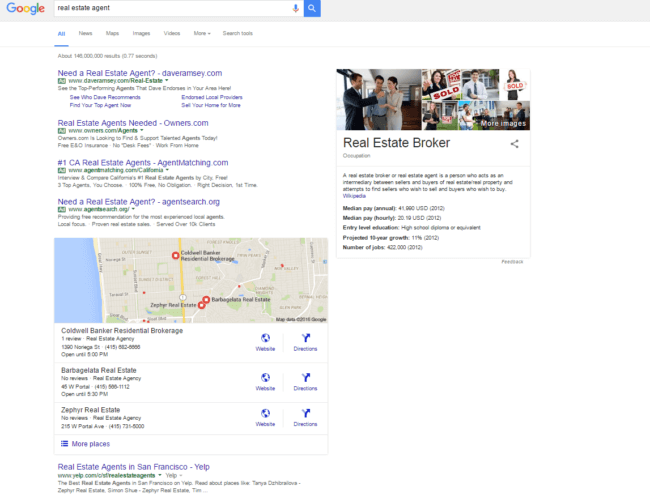Open Barbagelata Real Estate listing title
Screen dimensions: 650x503
(99, 370)
